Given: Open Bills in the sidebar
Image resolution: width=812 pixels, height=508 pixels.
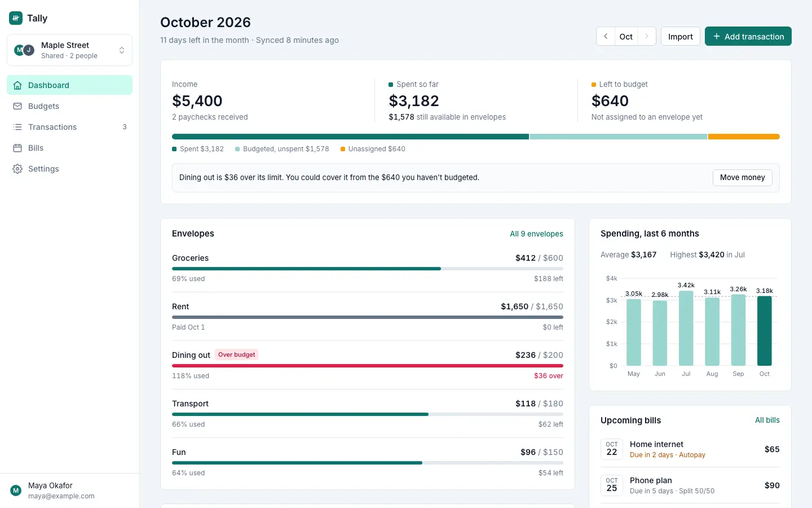Looking at the screenshot, I should (70, 148).
